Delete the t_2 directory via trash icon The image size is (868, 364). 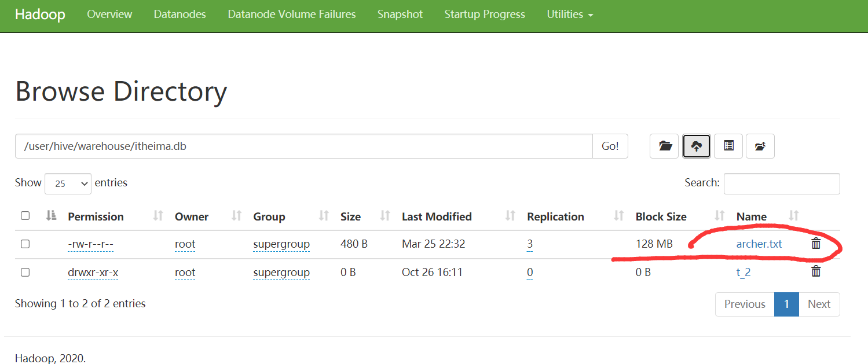coord(816,271)
